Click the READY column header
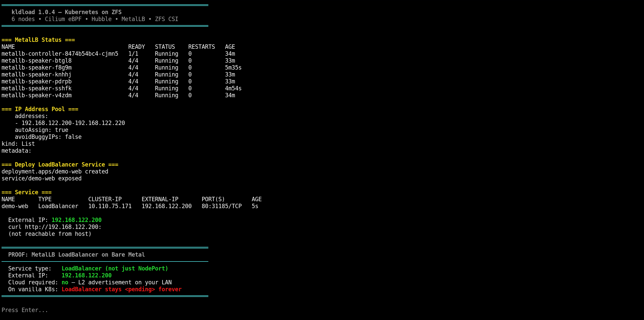The height and width of the screenshot is (320, 644). pos(136,47)
